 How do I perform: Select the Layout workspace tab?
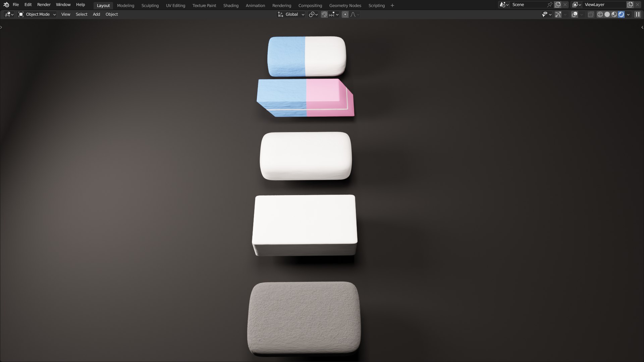103,5
